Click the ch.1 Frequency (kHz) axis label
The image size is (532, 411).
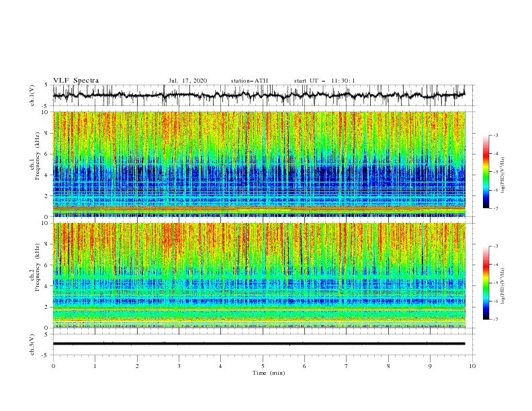(35, 154)
